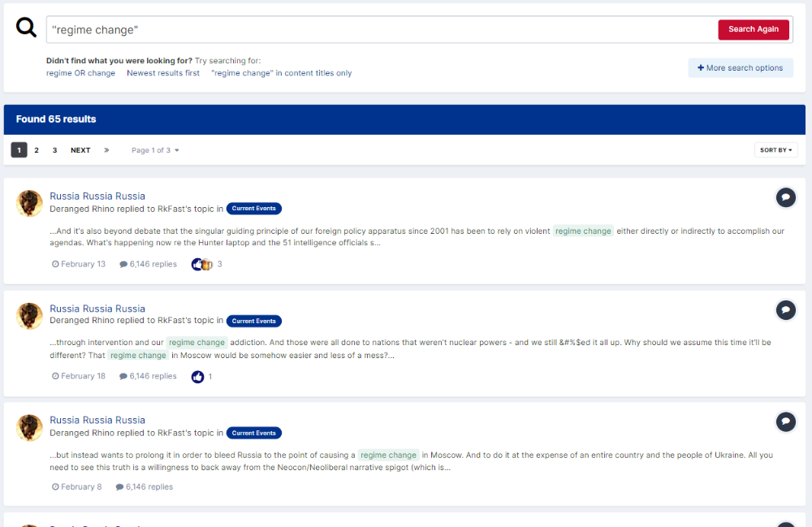Image resolution: width=812 pixels, height=527 pixels.
Task: Click comment bubble icon on February 13 result
Action: coord(785,197)
